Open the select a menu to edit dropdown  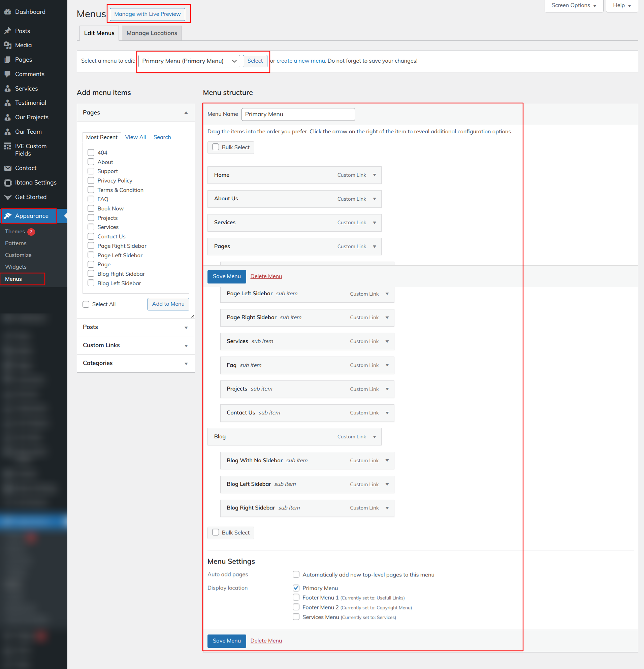189,61
